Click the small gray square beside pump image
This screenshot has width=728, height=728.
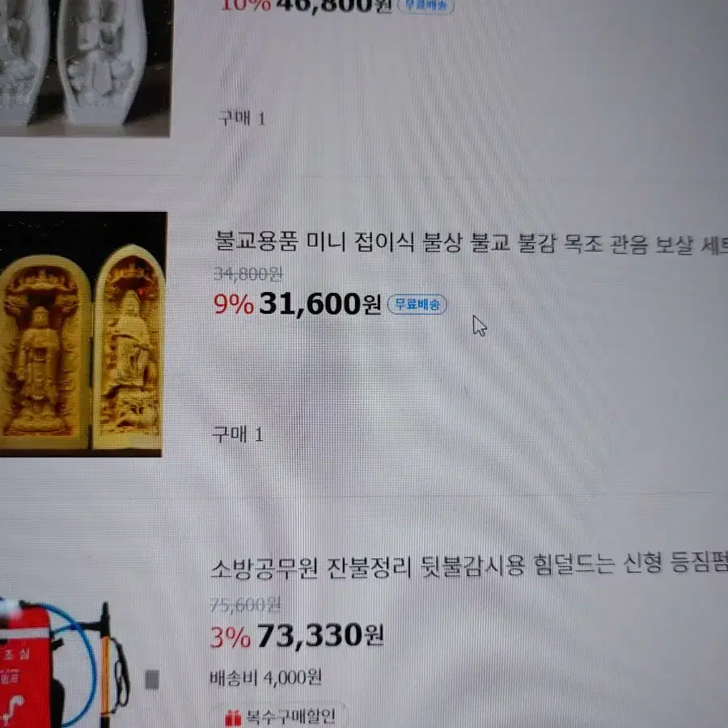(152, 679)
